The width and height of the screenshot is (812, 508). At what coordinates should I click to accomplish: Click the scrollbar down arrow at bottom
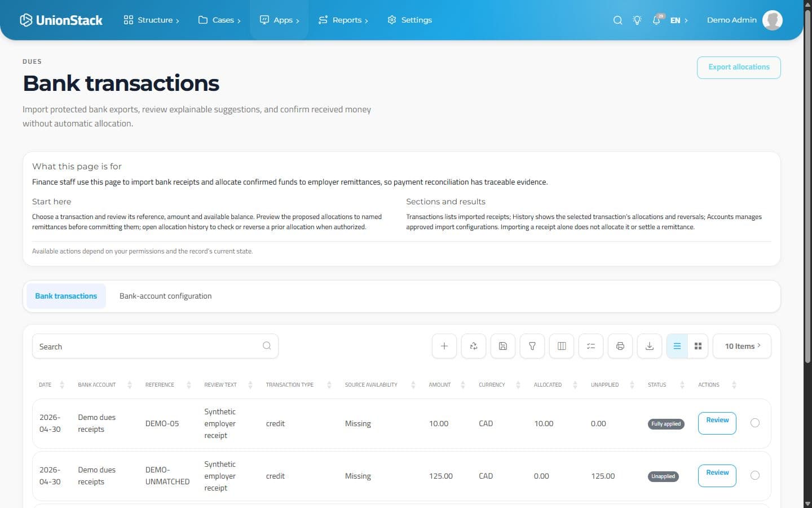point(807,503)
